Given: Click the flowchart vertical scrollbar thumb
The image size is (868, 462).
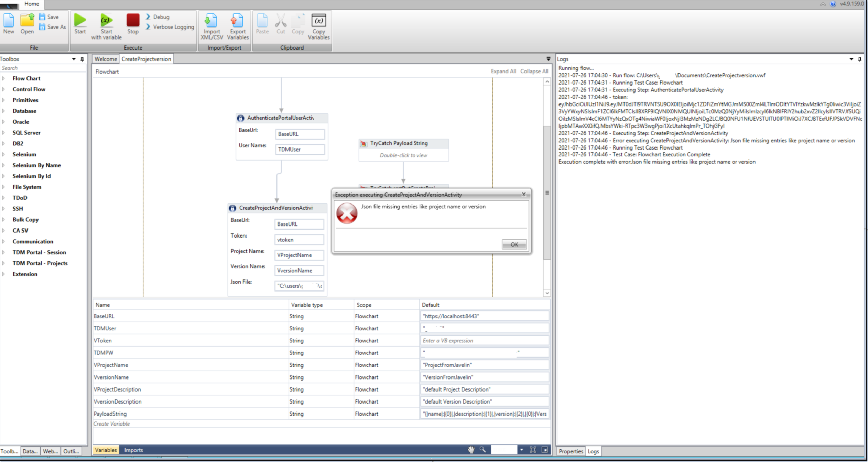Looking at the screenshot, I should click(x=547, y=192).
